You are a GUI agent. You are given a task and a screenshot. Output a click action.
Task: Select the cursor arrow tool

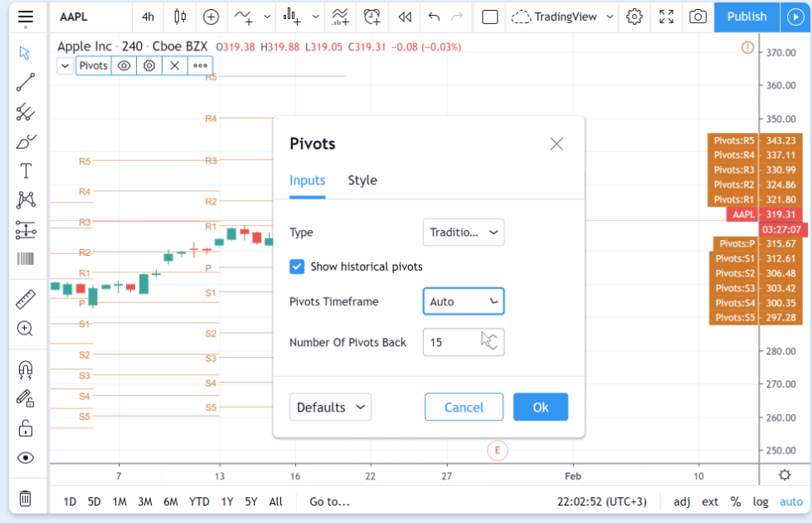[25, 53]
